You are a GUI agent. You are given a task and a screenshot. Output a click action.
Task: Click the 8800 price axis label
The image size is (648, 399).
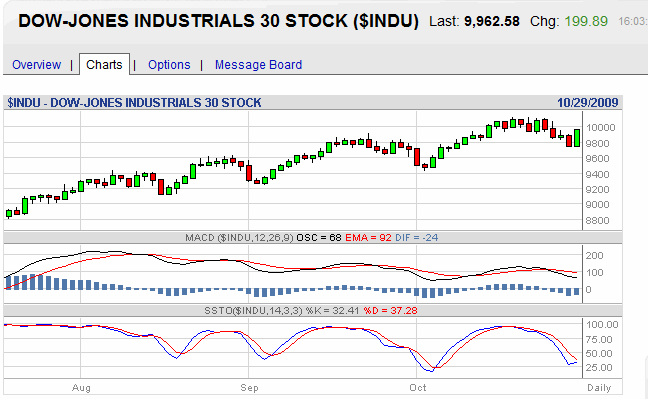(x=598, y=221)
